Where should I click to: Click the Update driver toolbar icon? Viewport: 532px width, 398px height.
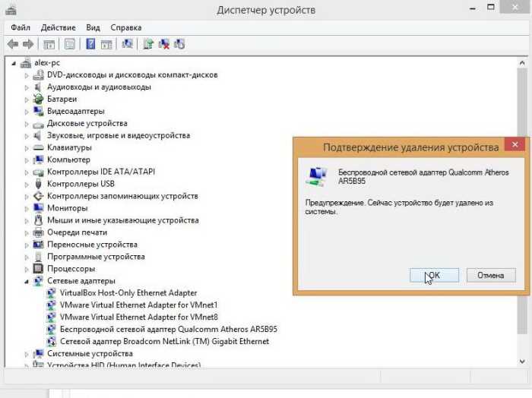click(x=148, y=44)
